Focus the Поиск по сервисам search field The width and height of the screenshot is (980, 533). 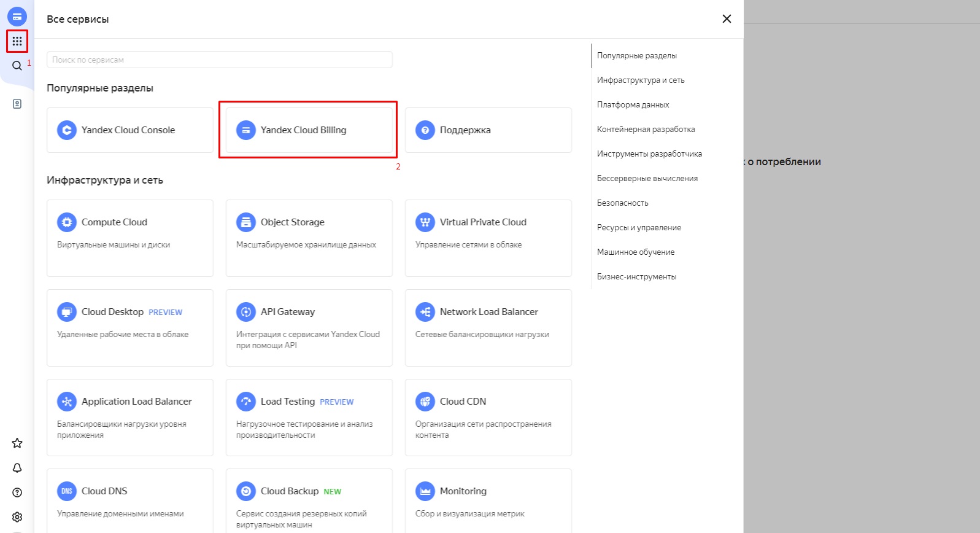coord(220,60)
